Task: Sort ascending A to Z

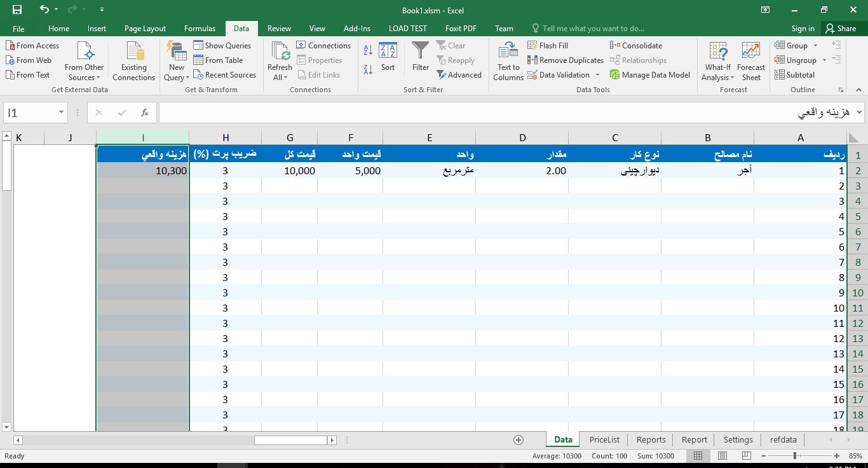Action: (368, 51)
